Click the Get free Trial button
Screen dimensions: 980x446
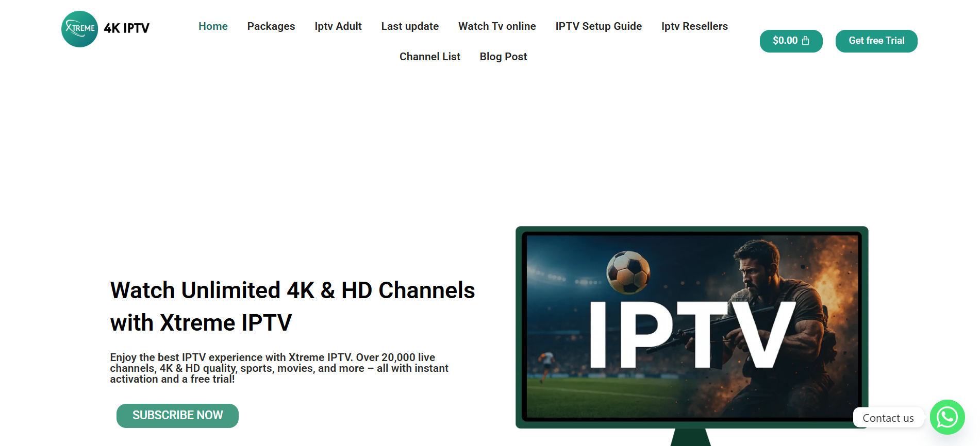[x=876, y=41]
